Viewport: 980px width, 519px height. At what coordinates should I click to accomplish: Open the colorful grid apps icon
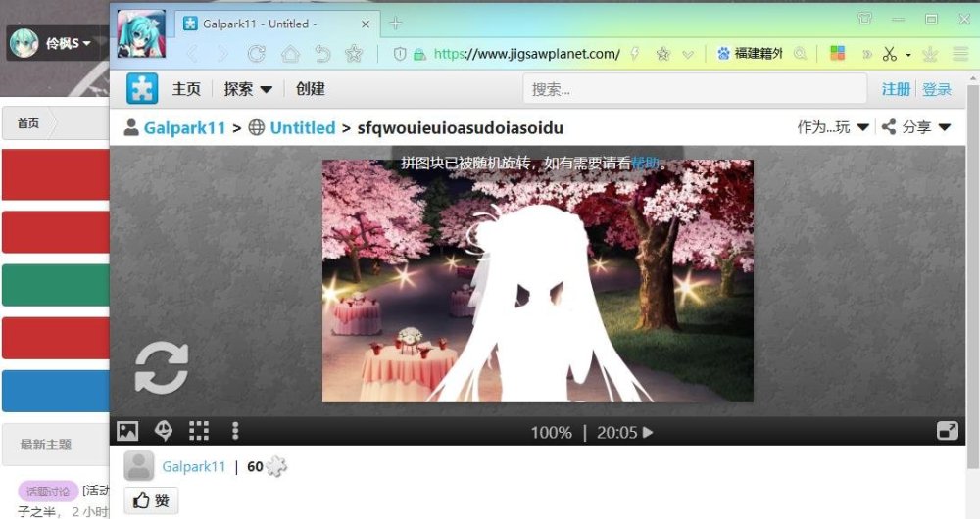tap(838, 53)
